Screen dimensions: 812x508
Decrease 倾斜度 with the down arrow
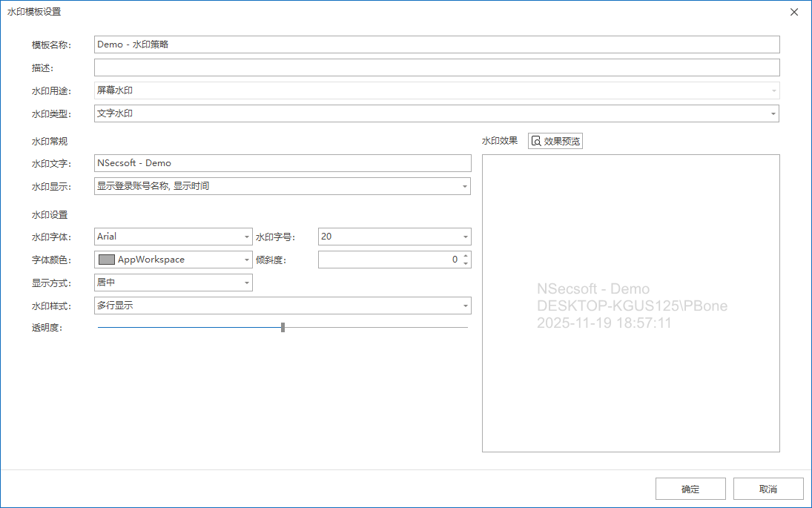(x=466, y=264)
